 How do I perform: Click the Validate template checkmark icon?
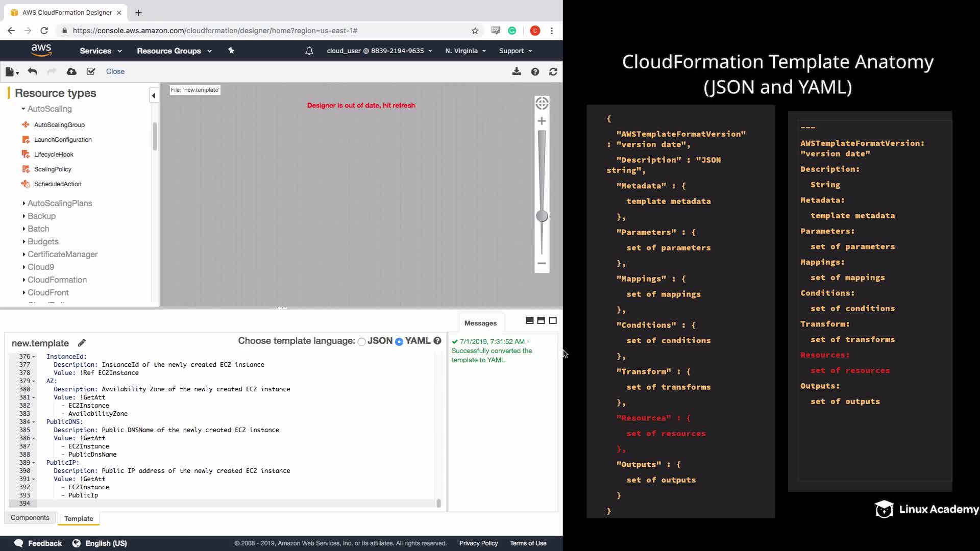91,71
